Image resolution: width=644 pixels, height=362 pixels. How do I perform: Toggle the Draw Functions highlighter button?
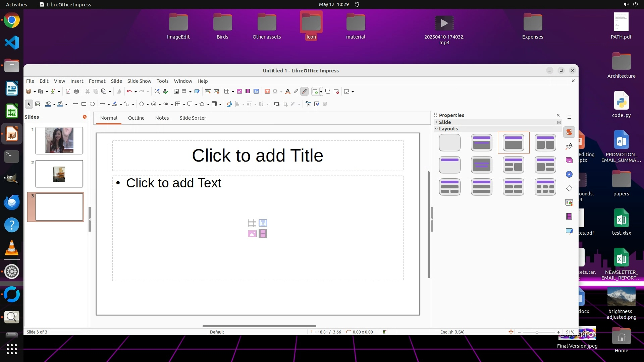point(305,91)
